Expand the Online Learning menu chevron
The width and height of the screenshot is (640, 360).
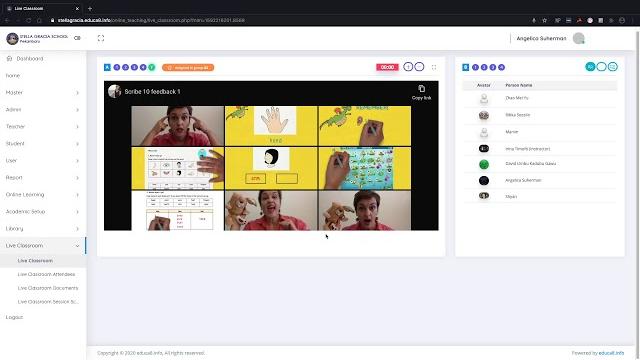pos(77,195)
